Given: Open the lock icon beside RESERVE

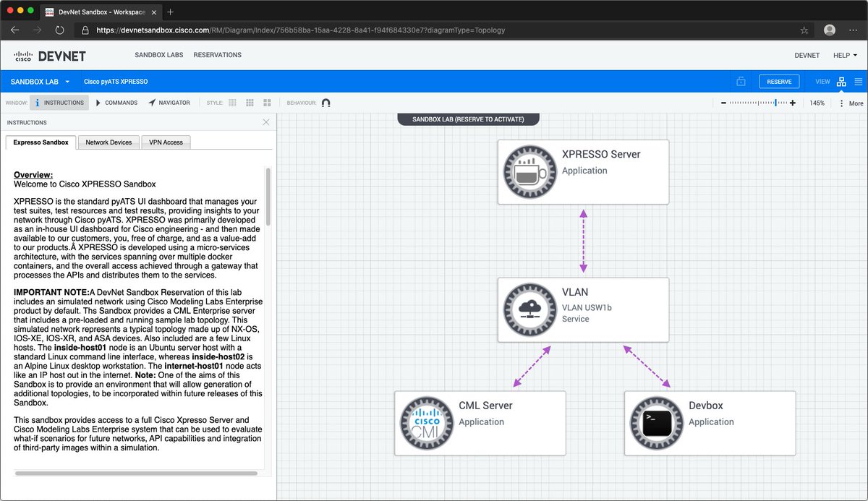Looking at the screenshot, I should point(741,81).
